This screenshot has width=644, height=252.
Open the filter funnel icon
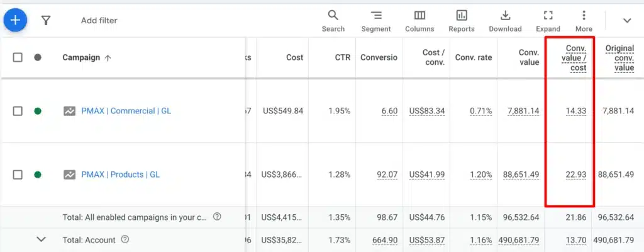(x=46, y=20)
